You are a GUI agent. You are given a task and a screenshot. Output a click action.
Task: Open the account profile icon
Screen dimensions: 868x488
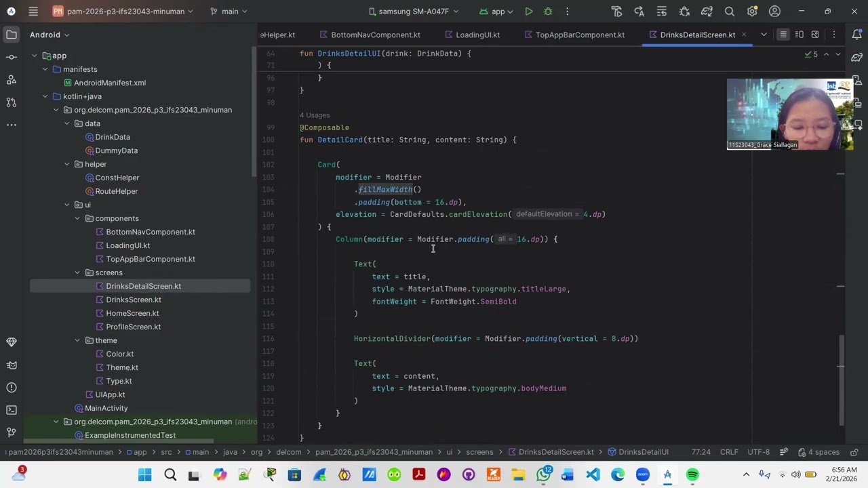(774, 12)
